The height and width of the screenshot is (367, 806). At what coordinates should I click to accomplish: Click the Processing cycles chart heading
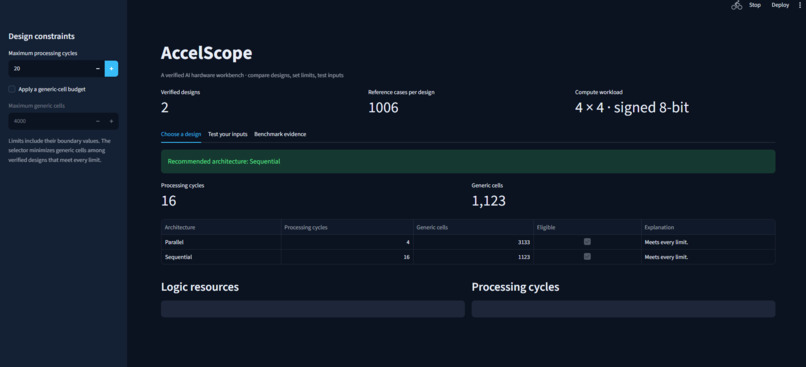point(516,287)
